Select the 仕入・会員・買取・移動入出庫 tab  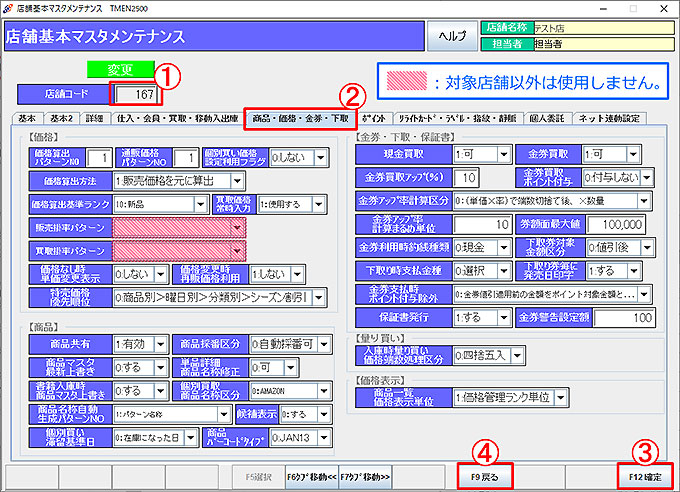coord(176,118)
